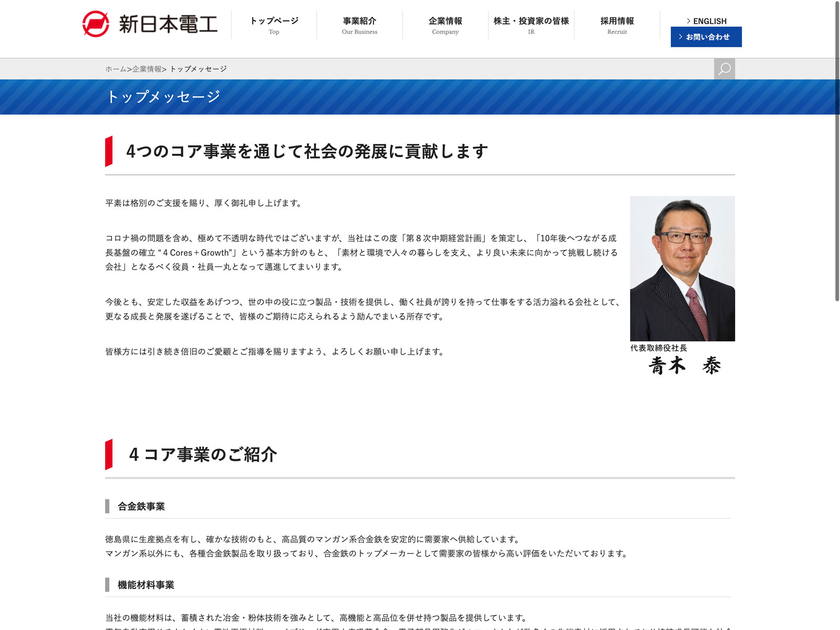Click the 4コア事業のご紹介 heading
The image size is (840, 630).
tap(203, 454)
